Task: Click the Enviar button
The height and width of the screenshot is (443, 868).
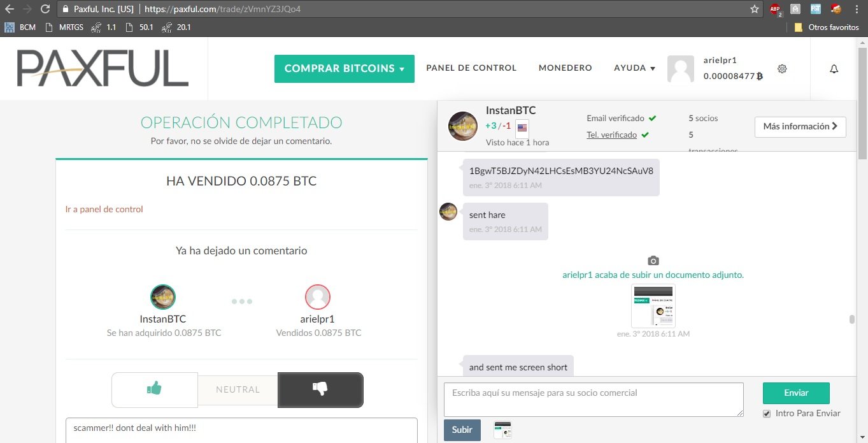Action: coord(796,393)
